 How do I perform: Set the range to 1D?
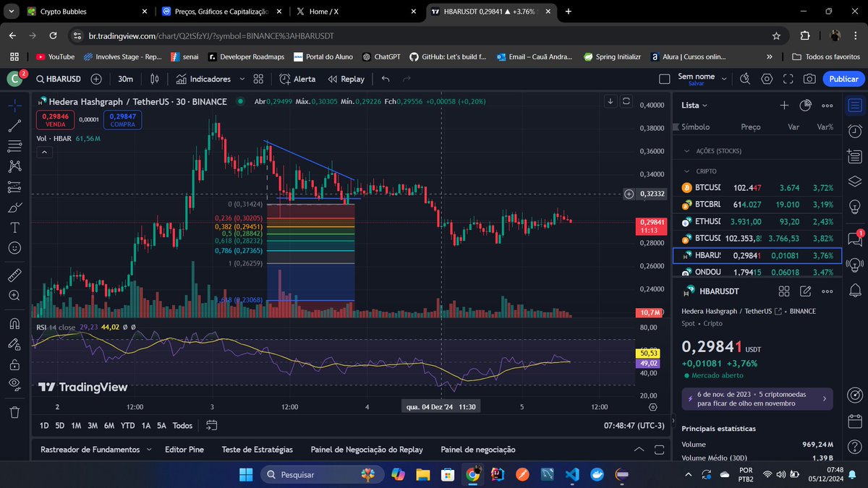coord(44,426)
